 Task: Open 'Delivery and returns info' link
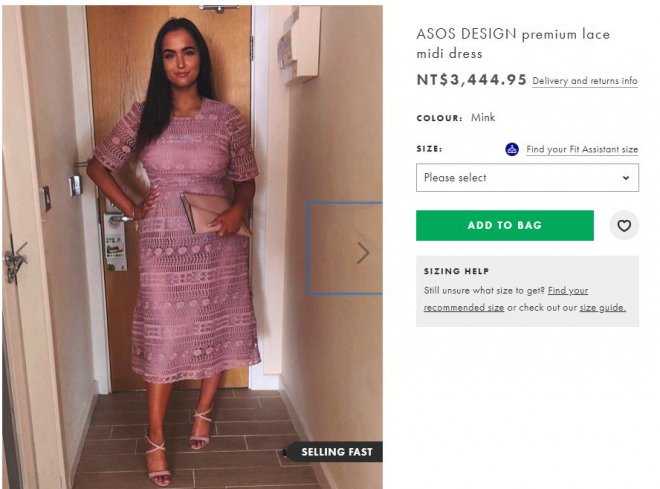tap(585, 81)
